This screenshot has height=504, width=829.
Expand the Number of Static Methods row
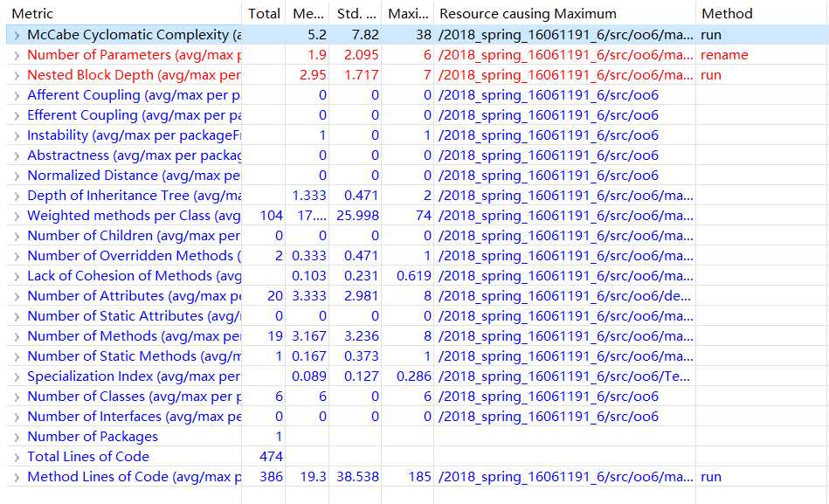coord(17,357)
